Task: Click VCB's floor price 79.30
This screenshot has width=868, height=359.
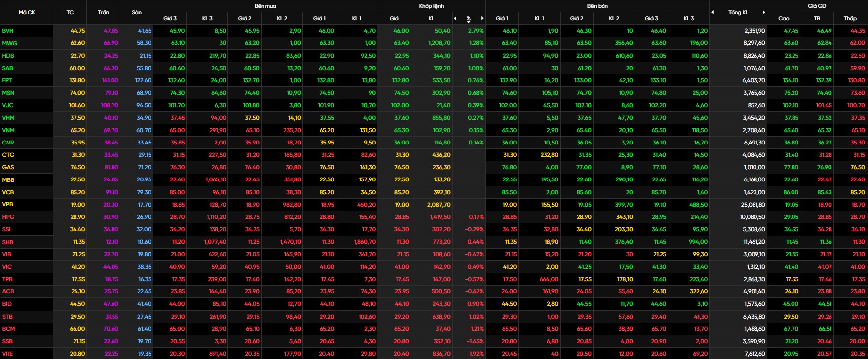Action: coord(144,192)
